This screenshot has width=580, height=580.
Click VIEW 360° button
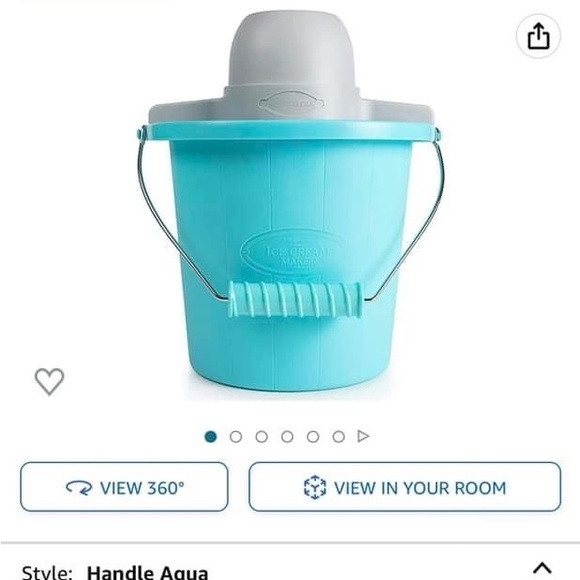[124, 487]
